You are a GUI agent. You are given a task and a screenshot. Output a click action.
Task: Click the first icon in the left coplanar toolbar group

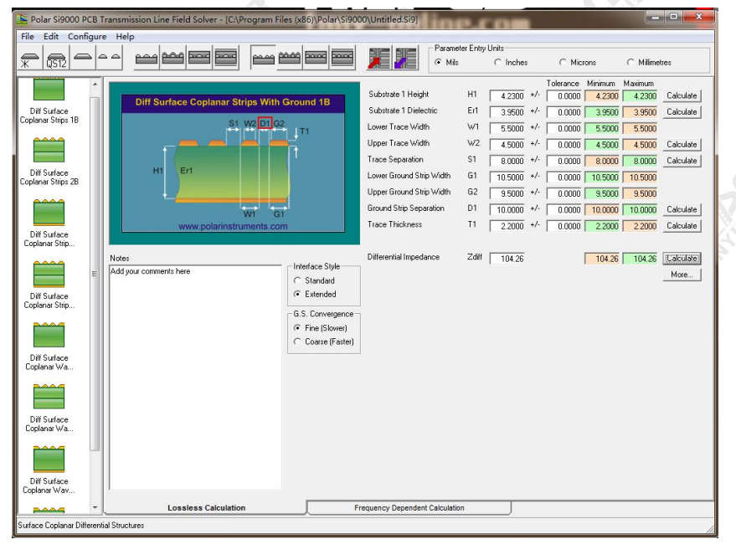[x=147, y=59]
